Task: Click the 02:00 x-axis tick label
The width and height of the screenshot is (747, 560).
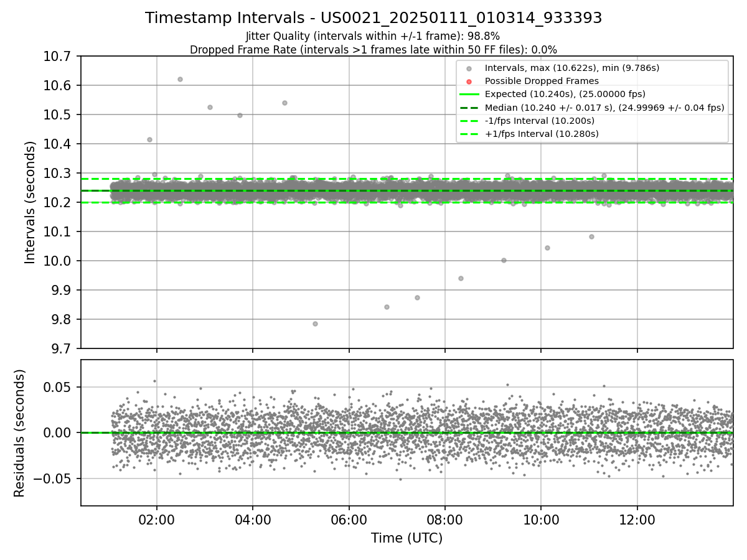Action: point(156,519)
